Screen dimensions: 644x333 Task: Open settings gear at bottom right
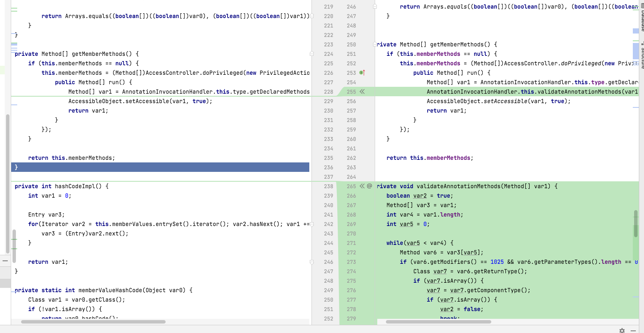click(x=622, y=330)
